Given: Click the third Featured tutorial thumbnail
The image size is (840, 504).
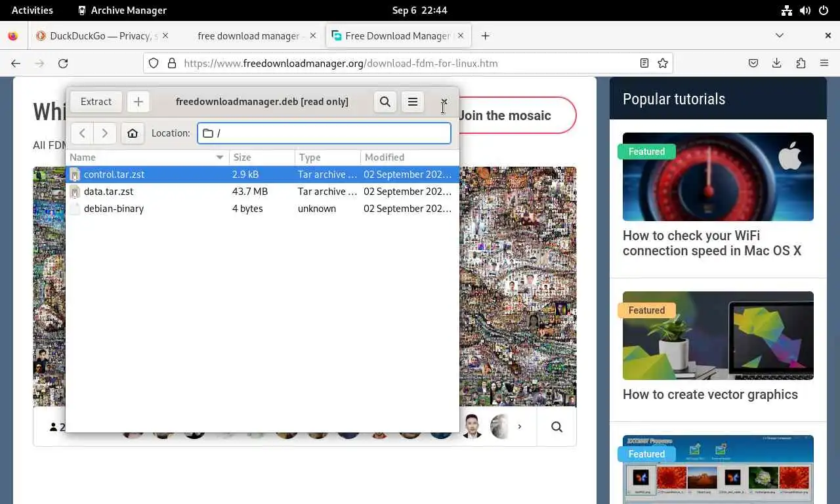Looking at the screenshot, I should 718,469.
